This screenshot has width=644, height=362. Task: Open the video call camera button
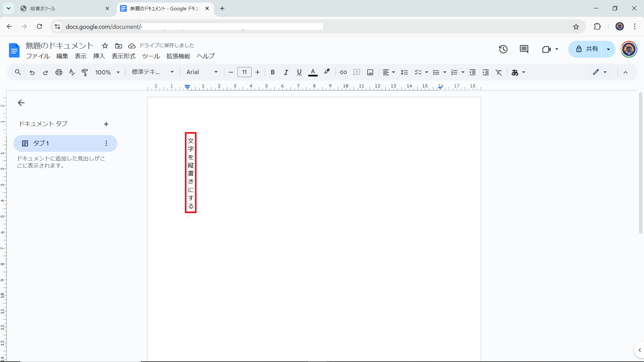pyautogui.click(x=550, y=49)
